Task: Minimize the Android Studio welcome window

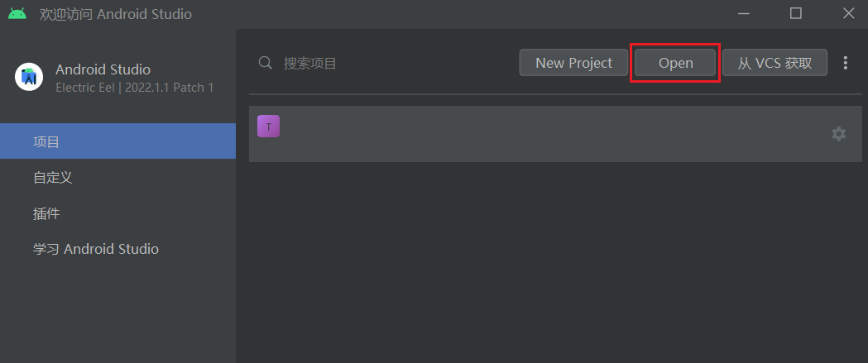Action: pos(743,14)
